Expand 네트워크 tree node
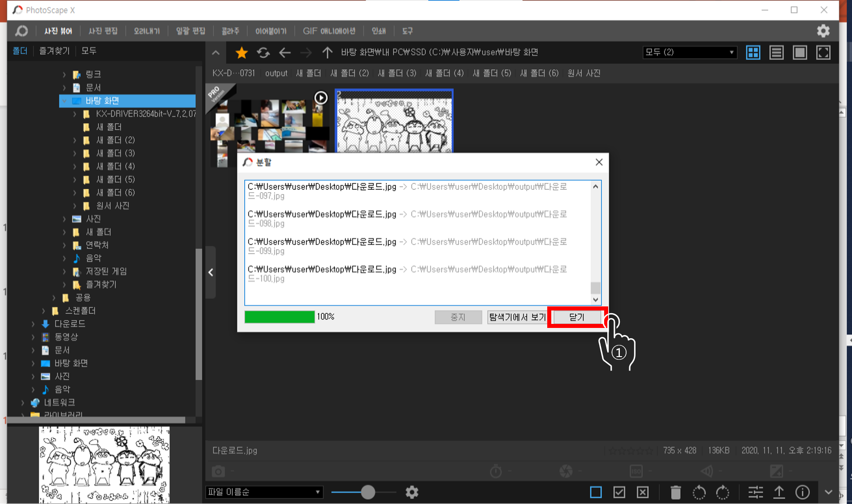 (22, 403)
